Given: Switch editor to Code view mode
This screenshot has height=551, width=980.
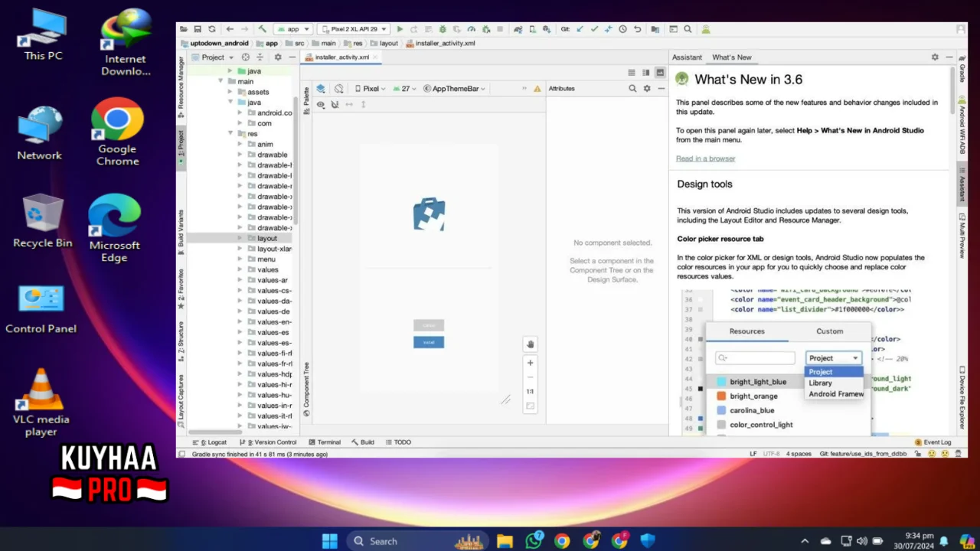Looking at the screenshot, I should coord(632,73).
